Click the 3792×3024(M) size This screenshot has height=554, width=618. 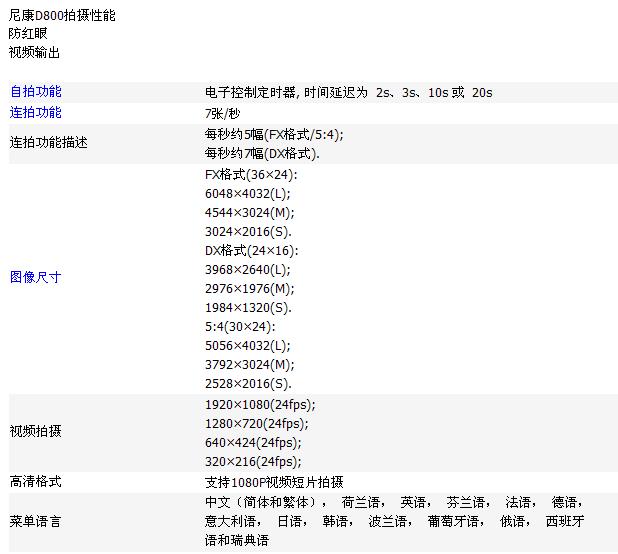pyautogui.click(x=249, y=364)
